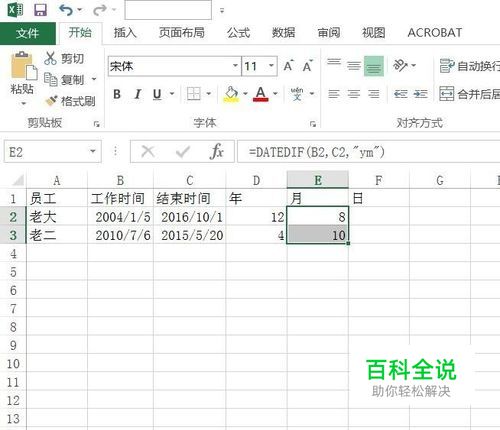Open the font size 11 dropdown
The image size is (500, 430).
(271, 66)
